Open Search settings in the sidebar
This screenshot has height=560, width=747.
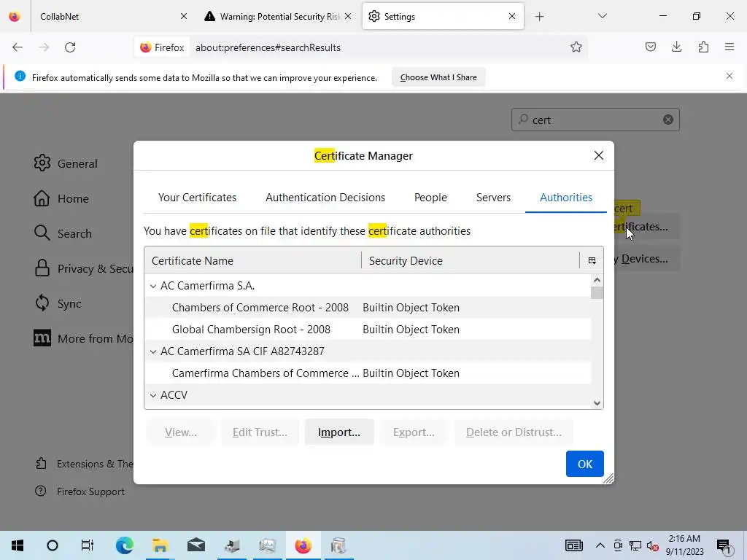pos(63,233)
